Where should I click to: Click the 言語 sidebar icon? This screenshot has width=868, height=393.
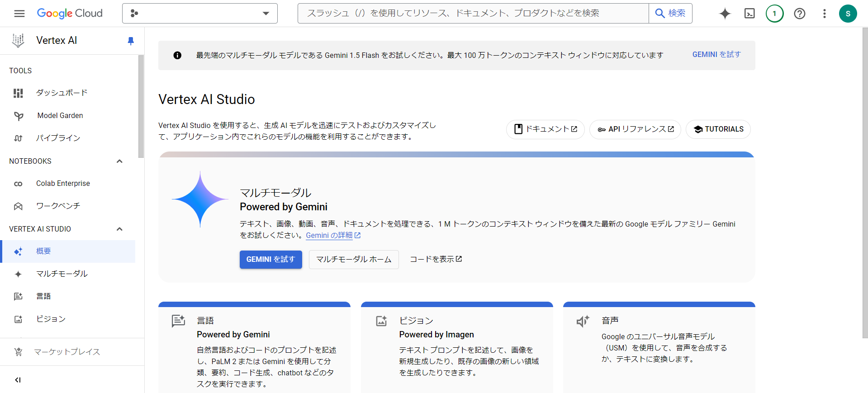pyautogui.click(x=18, y=297)
